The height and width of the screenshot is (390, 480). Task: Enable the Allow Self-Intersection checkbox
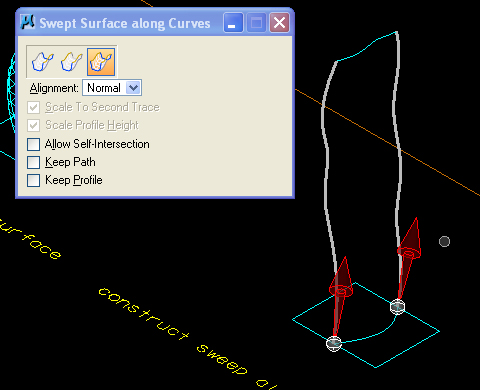coord(34,144)
